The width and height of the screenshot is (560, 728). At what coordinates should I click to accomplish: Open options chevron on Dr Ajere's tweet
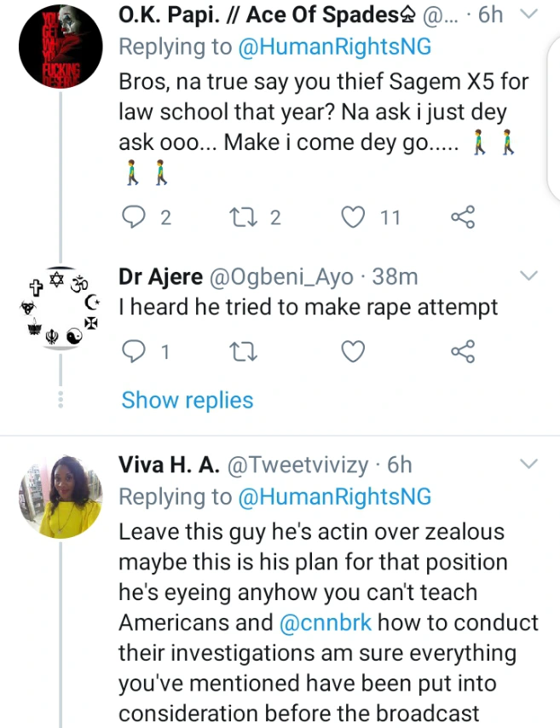click(x=528, y=276)
